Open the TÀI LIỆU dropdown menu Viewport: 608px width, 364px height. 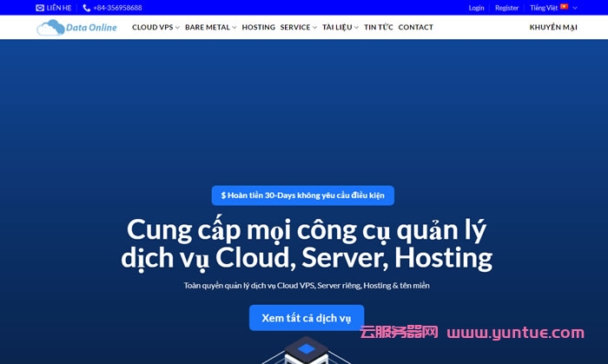coord(340,28)
